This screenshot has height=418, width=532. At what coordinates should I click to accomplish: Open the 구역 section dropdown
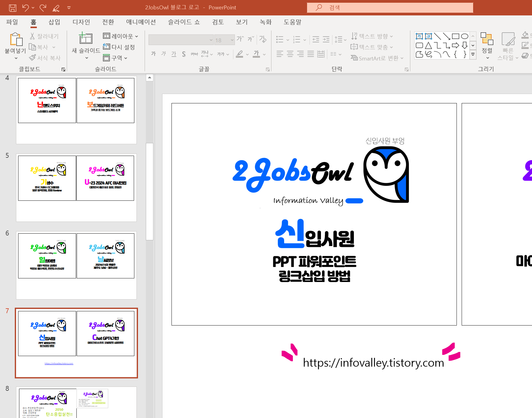pos(115,58)
